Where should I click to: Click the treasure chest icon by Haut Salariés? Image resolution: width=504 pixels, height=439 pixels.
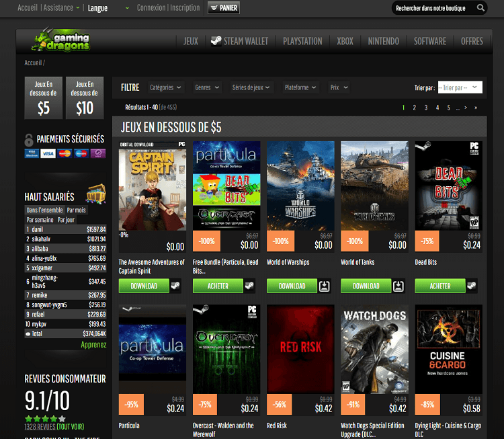[96, 194]
